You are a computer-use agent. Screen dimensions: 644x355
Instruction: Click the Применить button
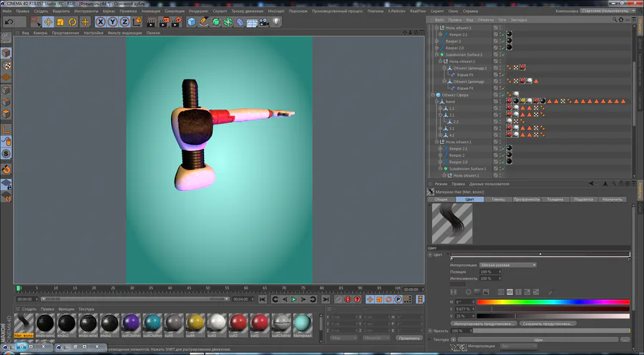(x=409, y=338)
